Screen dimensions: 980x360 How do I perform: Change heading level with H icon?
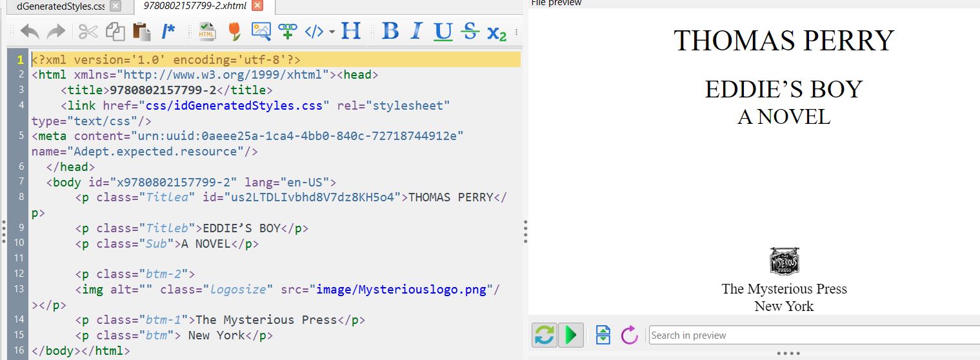tap(351, 31)
